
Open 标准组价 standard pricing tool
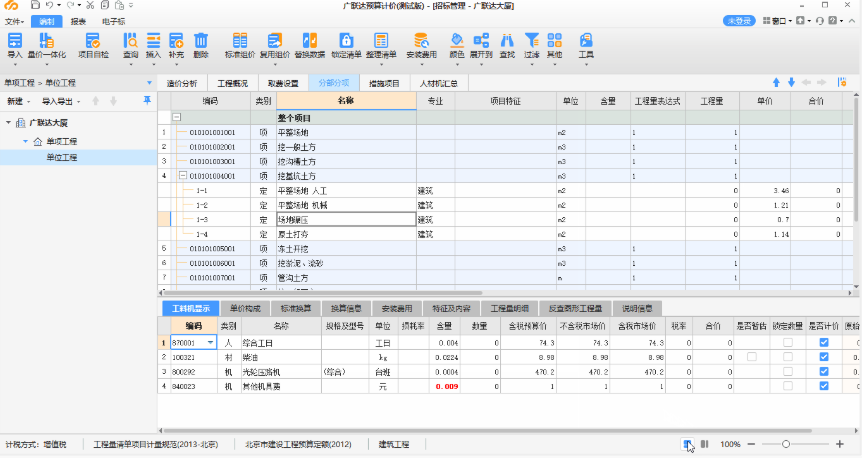click(240, 44)
